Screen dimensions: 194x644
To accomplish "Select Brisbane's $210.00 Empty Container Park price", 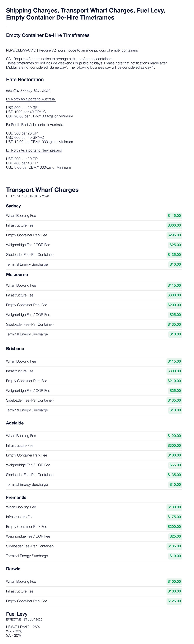I will coord(174,381).
